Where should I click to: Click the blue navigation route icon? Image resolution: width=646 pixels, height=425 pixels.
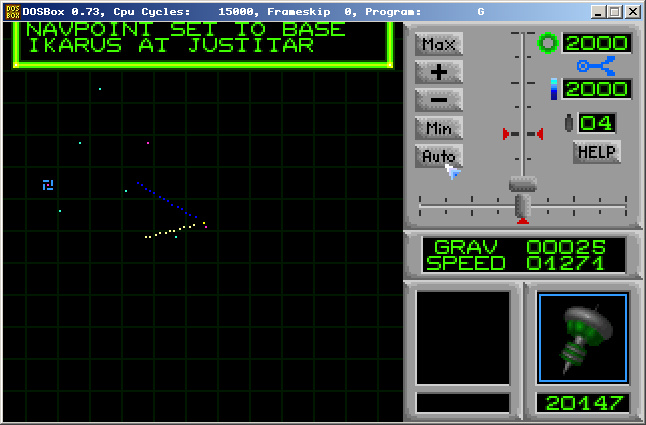click(596, 66)
